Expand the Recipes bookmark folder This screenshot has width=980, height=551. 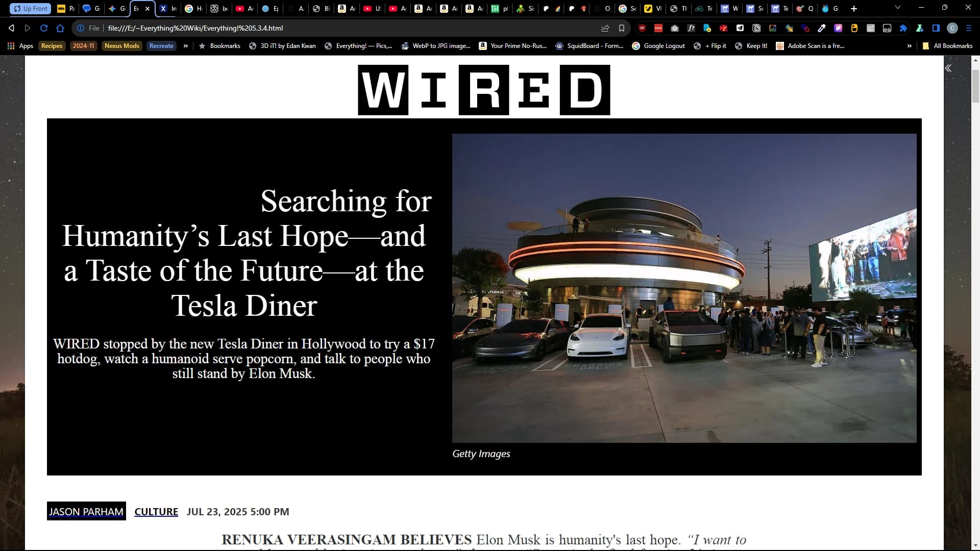tap(52, 46)
